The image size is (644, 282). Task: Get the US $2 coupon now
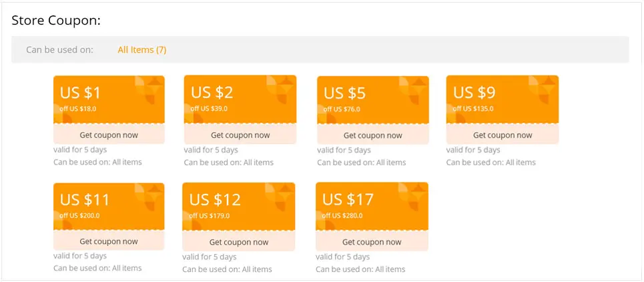coord(240,135)
